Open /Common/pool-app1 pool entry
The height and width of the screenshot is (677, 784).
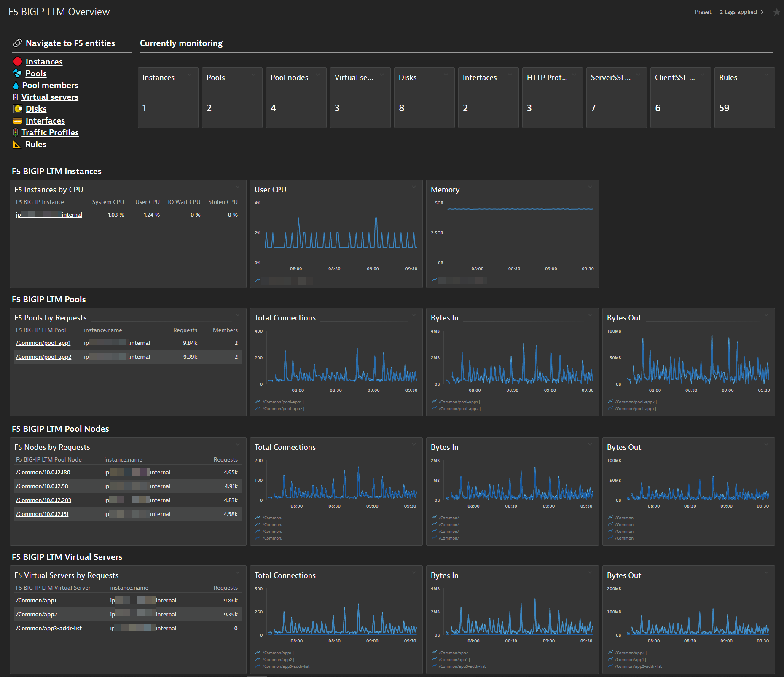click(43, 343)
